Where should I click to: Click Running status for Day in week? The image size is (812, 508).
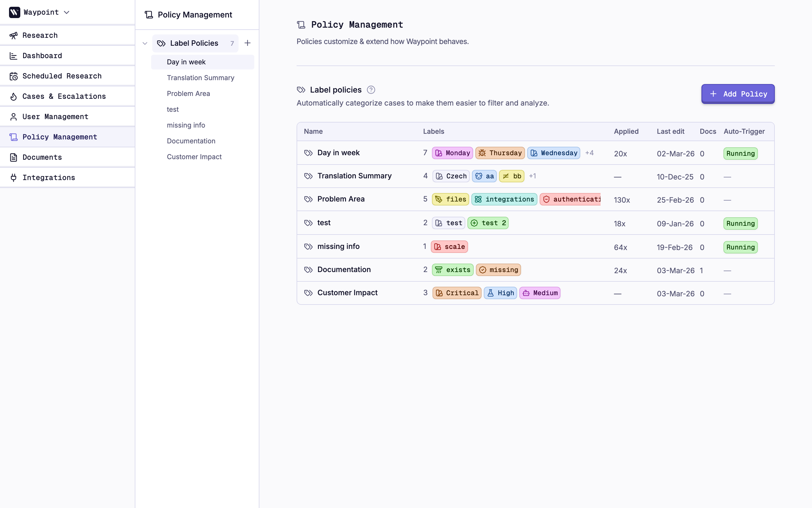coord(741,154)
